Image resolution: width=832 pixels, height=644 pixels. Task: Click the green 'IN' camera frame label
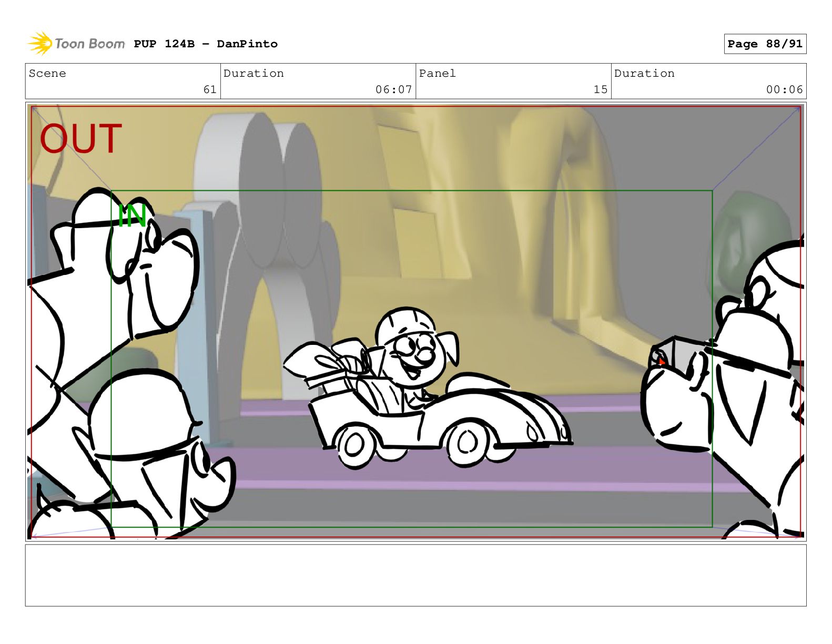pos(132,216)
